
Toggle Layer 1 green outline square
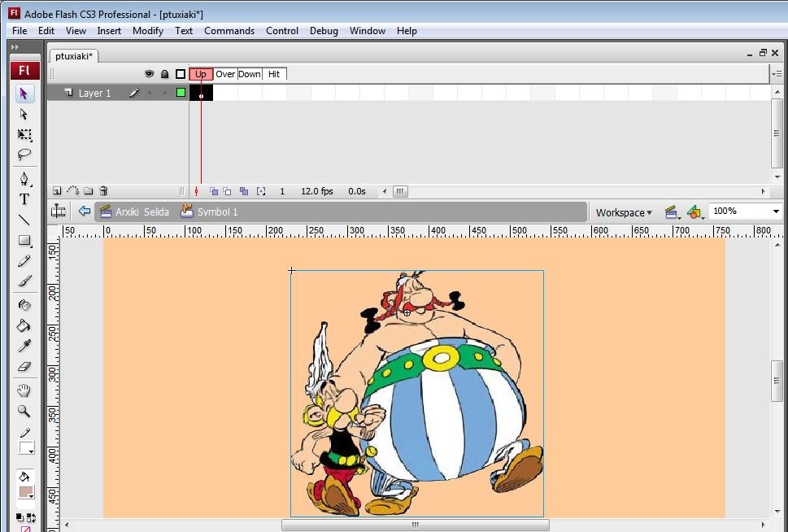[181, 93]
